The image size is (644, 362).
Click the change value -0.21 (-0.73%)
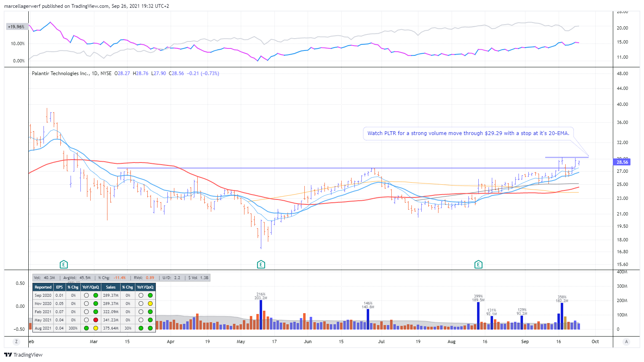(203, 73)
